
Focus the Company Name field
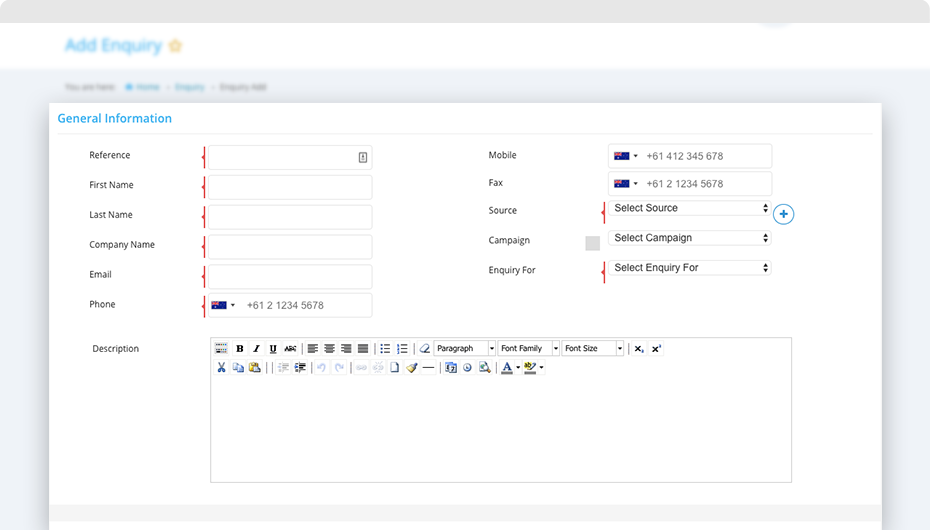tap(290, 247)
